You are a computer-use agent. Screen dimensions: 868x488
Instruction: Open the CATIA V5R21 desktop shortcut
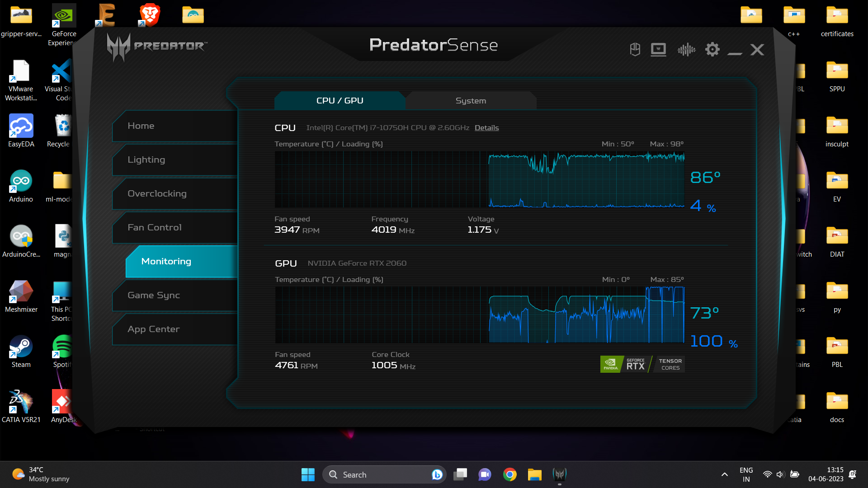point(21,407)
